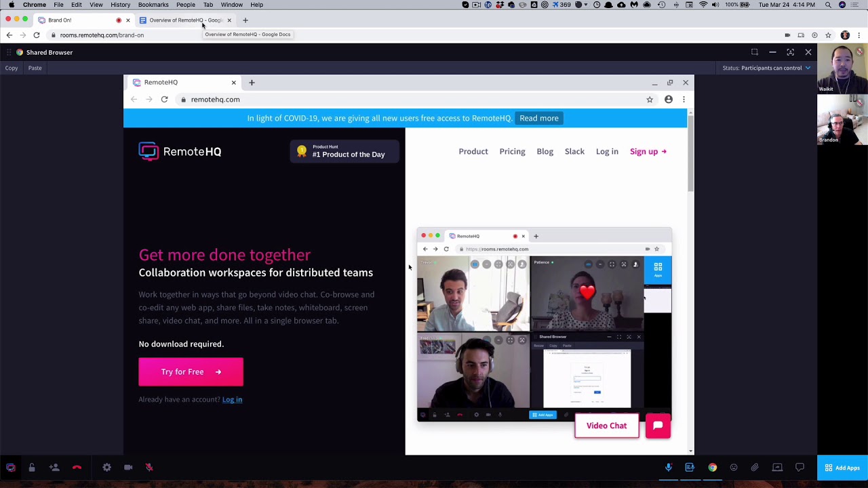Click the Log in link below Try for Free
Image resolution: width=868 pixels, height=488 pixels.
(232, 400)
